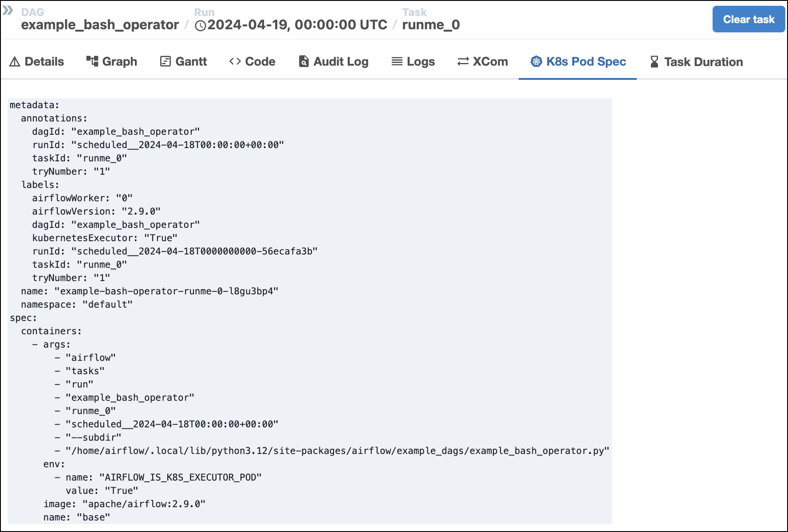Screen dimensions: 788x532
Task: Open the Graph view tab
Action: [119, 62]
